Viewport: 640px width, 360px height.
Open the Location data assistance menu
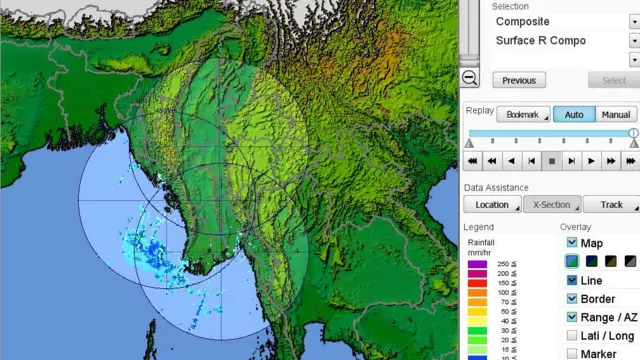click(492, 204)
